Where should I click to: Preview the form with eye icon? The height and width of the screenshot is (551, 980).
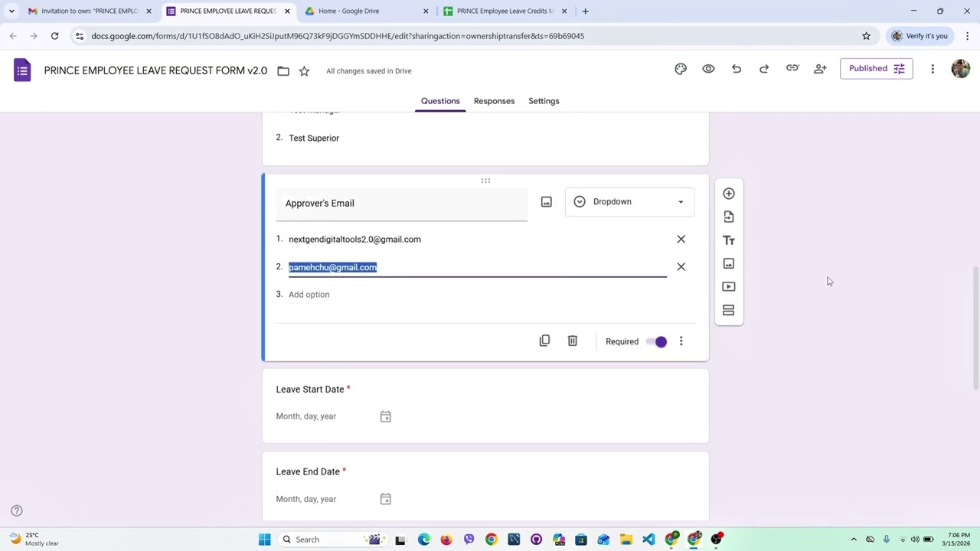click(708, 69)
